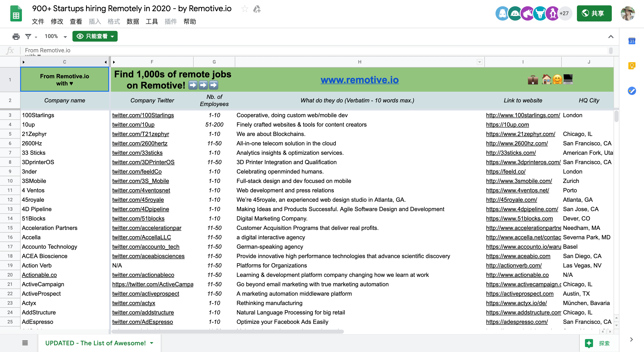This screenshot has height=352, width=644.
Task: Open the all sheets list icon
Action: tap(25, 343)
